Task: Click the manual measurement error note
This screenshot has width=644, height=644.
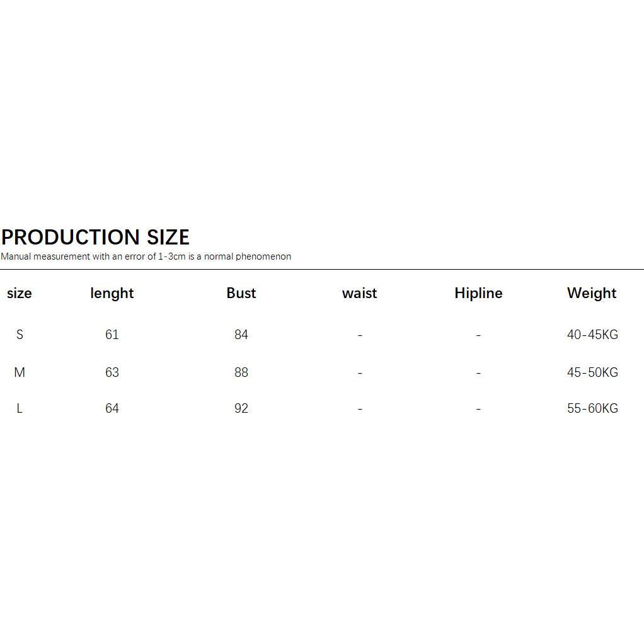Action: (146, 256)
